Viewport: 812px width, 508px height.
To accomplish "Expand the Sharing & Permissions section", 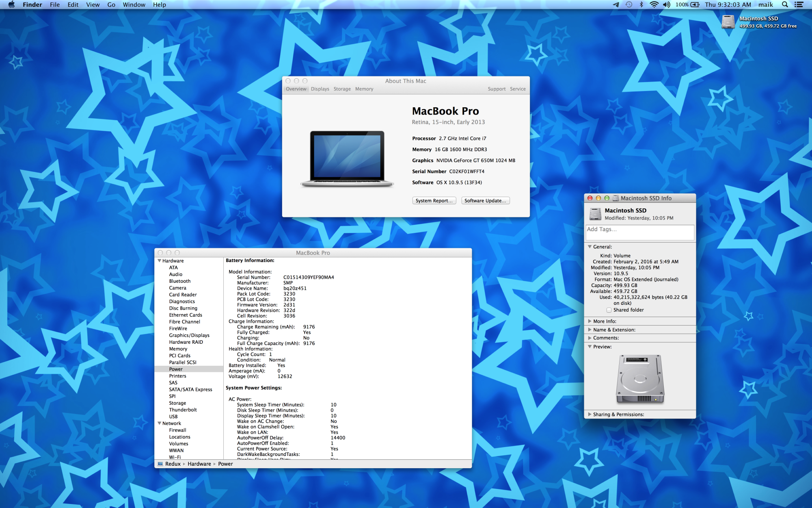I will click(x=590, y=414).
